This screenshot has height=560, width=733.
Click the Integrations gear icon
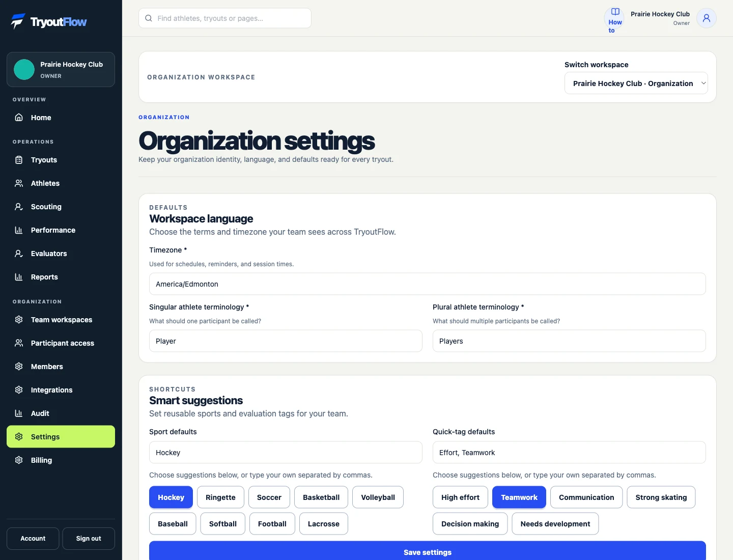tap(19, 390)
